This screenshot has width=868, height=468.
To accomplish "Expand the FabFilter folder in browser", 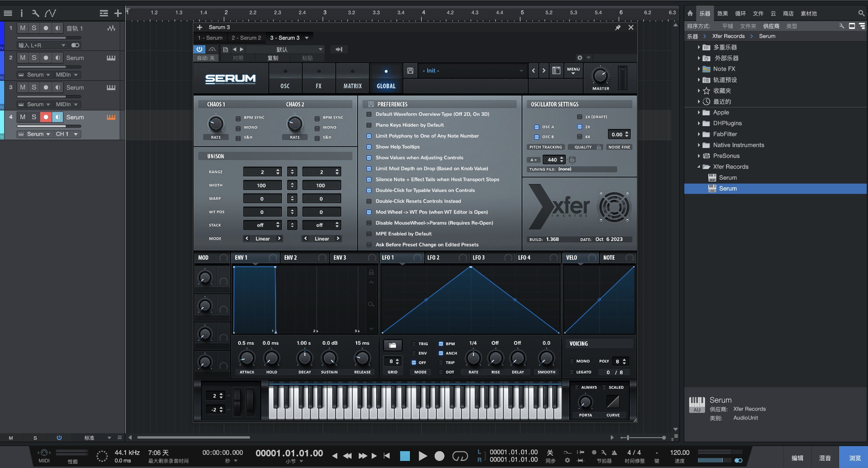I will click(x=699, y=134).
